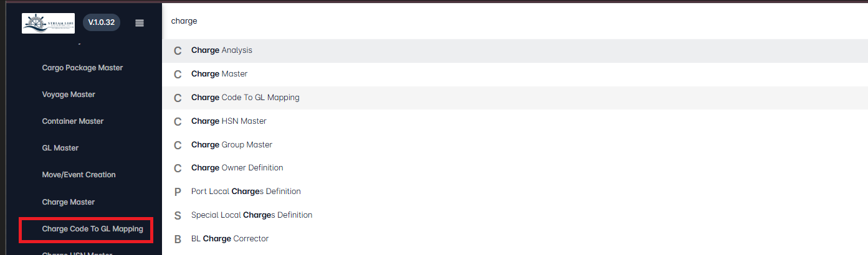Open Port Local Charges Definition result
This screenshot has height=255, width=868.
[x=515, y=192]
